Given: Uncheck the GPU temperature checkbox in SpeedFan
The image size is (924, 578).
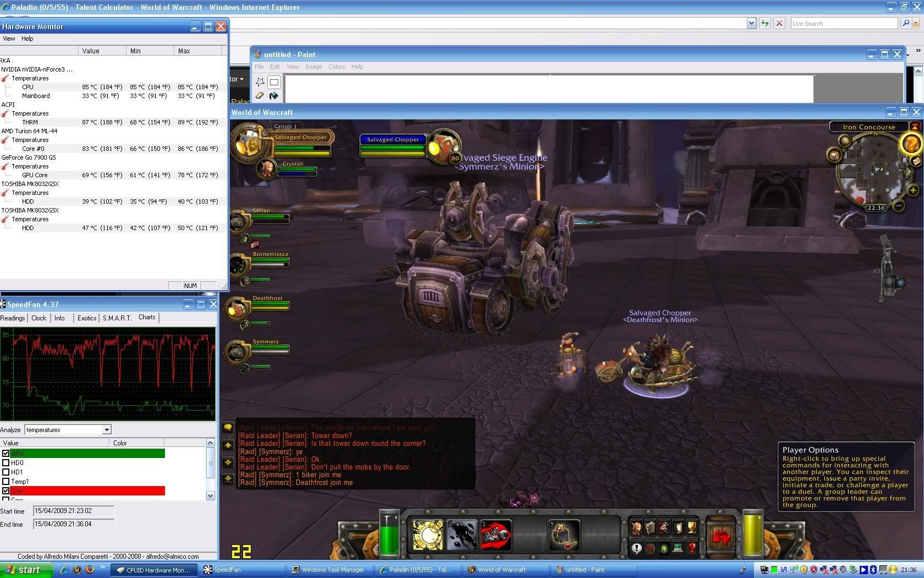Looking at the screenshot, I should [5, 453].
